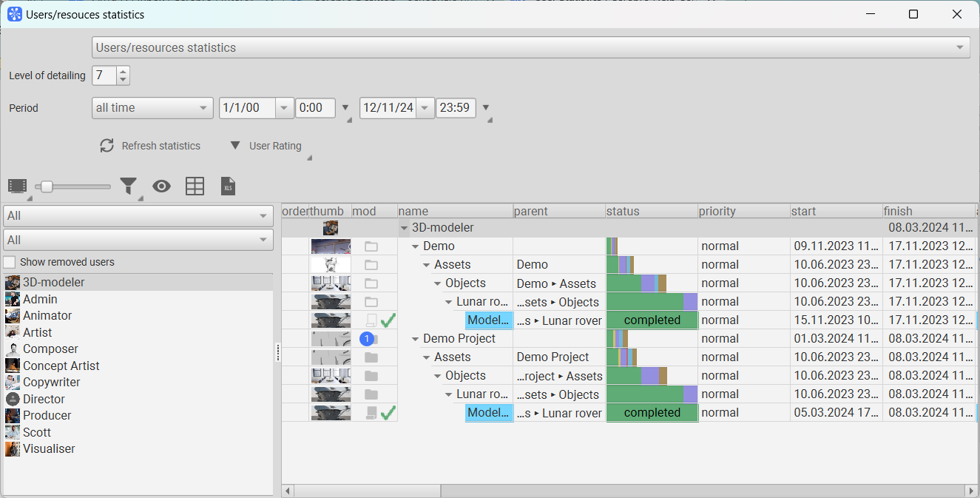Viewport: 980px width, 498px height.
Task: Open the all time period dropdown
Action: [x=152, y=108]
